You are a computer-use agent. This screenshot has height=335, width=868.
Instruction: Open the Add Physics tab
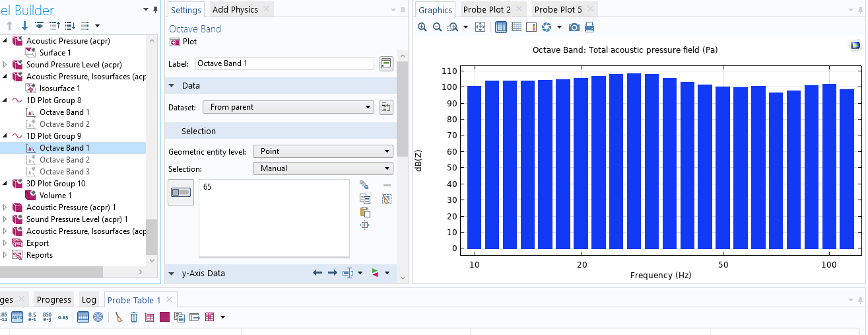pos(235,9)
